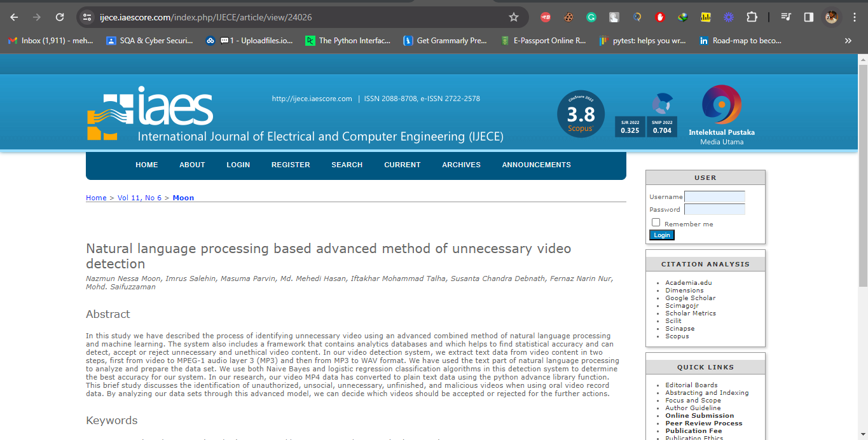Open the HOME menu item
Screen dimensions: 868x440
(146, 165)
